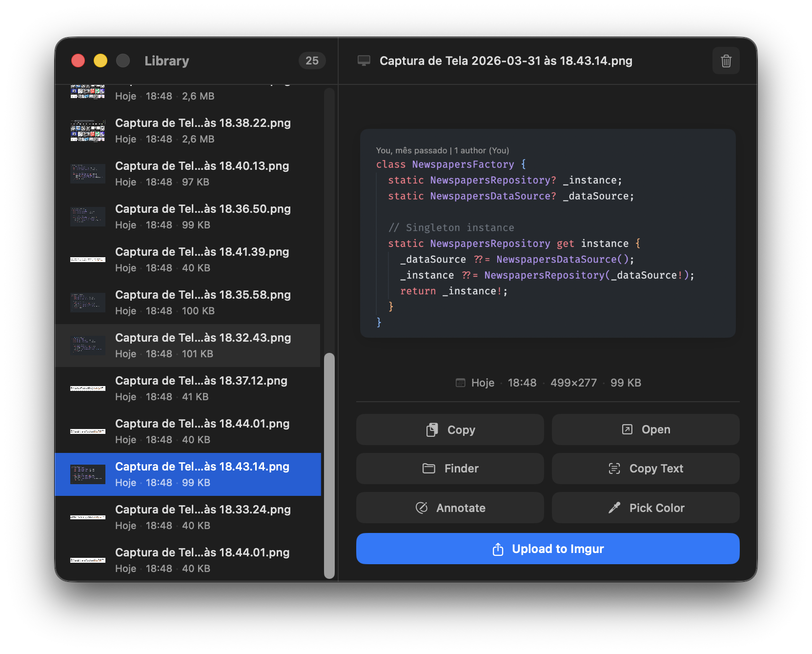Click the 97 KB size in 18.40.13 row
The height and width of the screenshot is (654, 812).
tap(196, 182)
